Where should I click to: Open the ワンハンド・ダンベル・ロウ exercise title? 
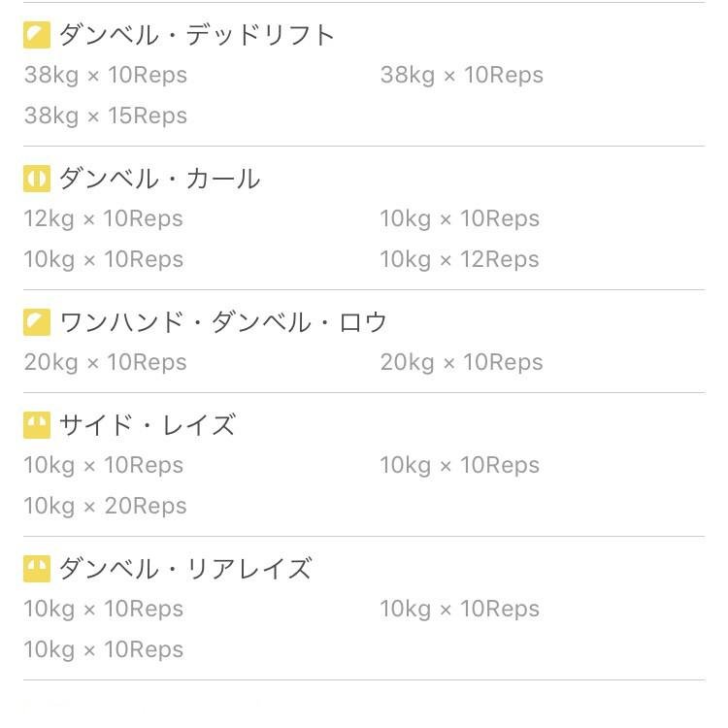(223, 322)
